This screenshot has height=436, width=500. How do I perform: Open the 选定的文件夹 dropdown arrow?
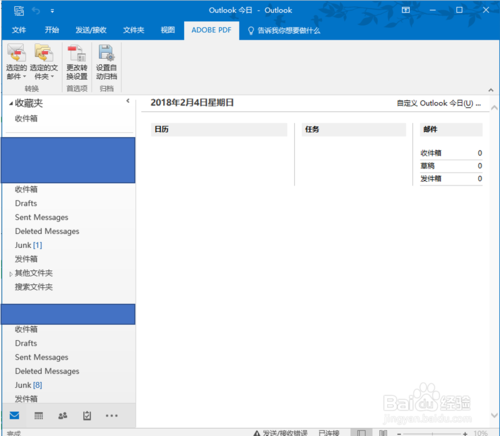(52, 77)
